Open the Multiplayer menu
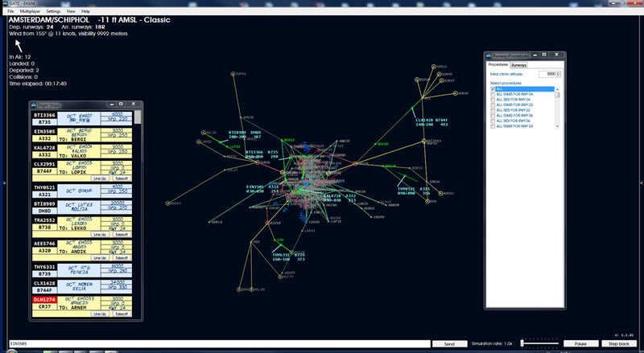 30,11
